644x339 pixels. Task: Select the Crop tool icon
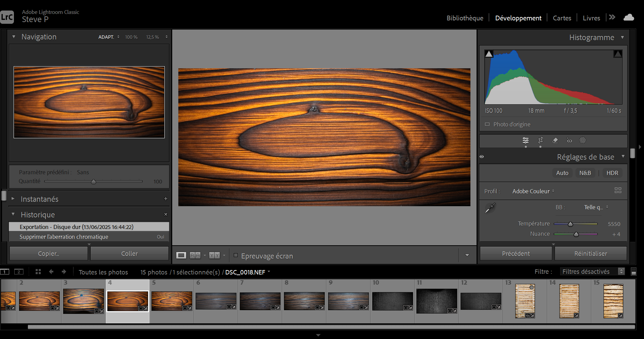click(x=540, y=140)
